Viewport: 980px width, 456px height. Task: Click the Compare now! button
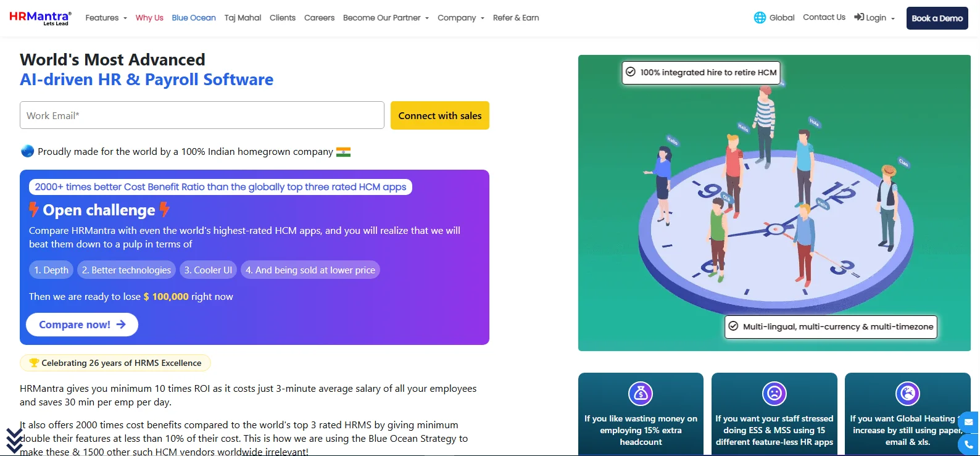(82, 325)
